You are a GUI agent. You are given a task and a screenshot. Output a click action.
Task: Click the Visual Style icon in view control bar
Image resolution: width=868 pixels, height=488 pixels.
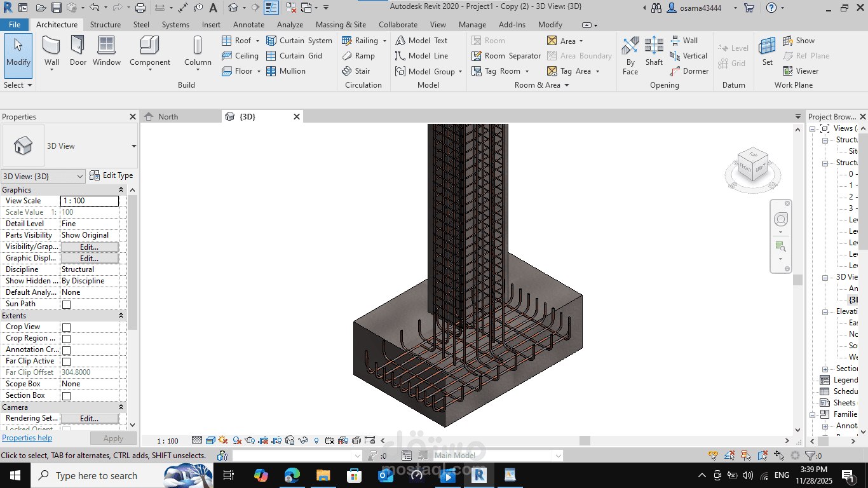click(x=210, y=440)
